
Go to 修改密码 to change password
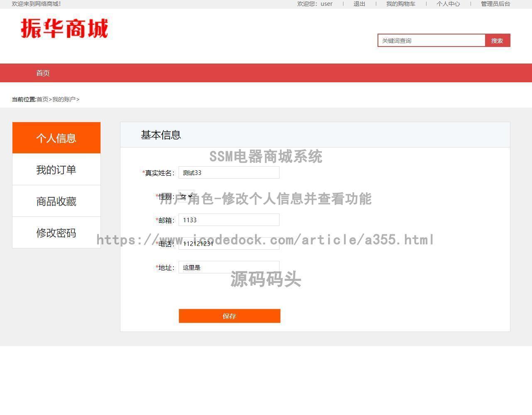pyautogui.click(x=56, y=233)
